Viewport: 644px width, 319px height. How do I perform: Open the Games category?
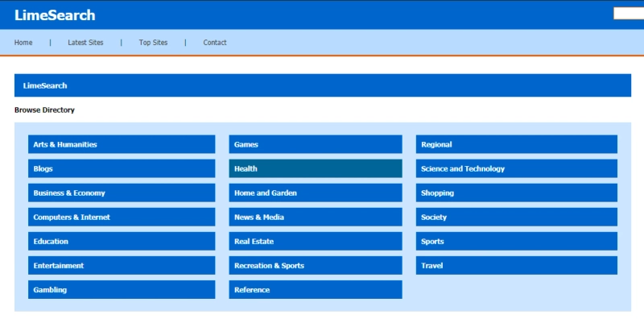pos(316,144)
